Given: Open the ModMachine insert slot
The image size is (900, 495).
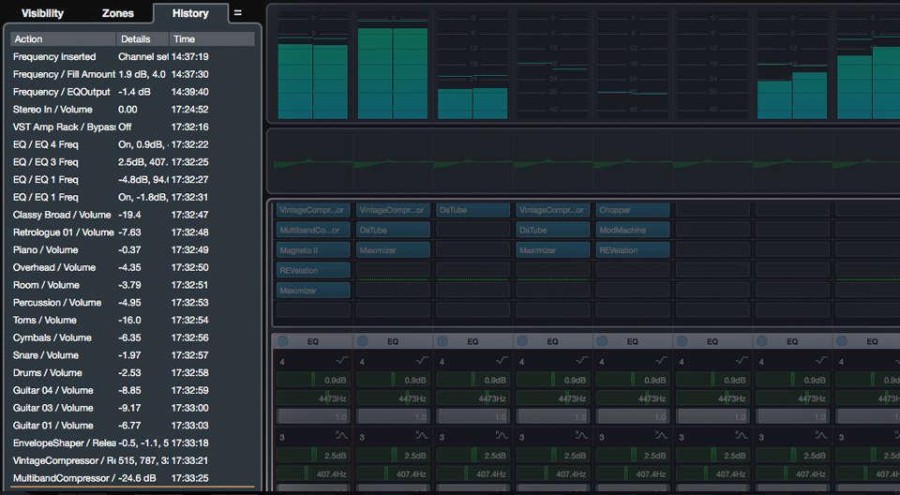Looking at the screenshot, I should [633, 230].
